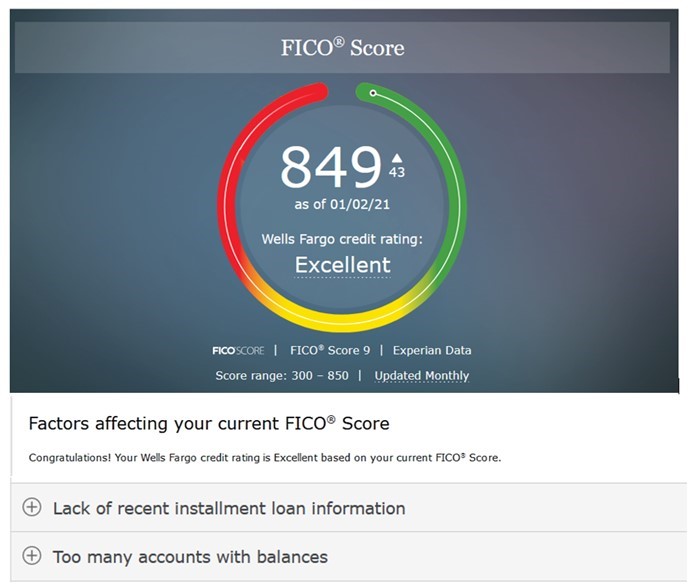
Task: Select the large 849 score number
Action: tap(330, 167)
